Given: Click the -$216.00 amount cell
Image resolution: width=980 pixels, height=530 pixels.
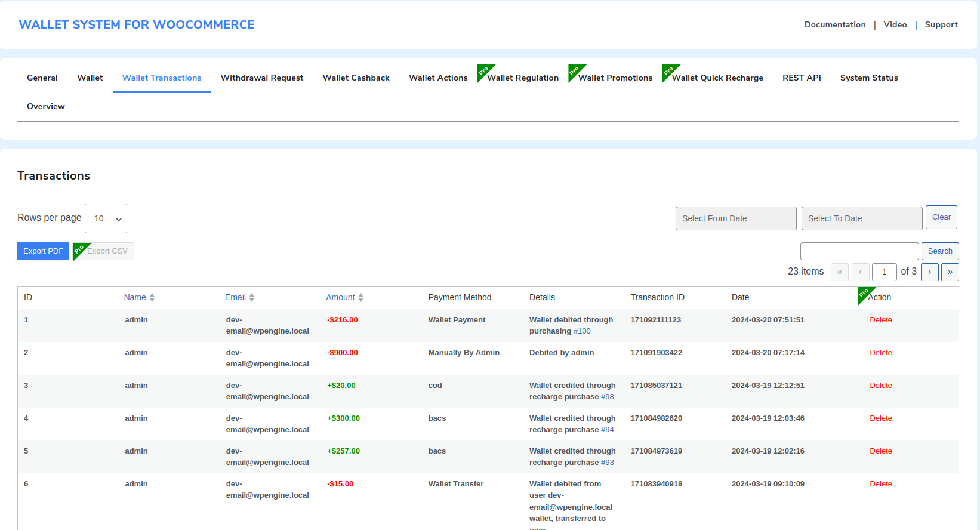Looking at the screenshot, I should tap(343, 320).
